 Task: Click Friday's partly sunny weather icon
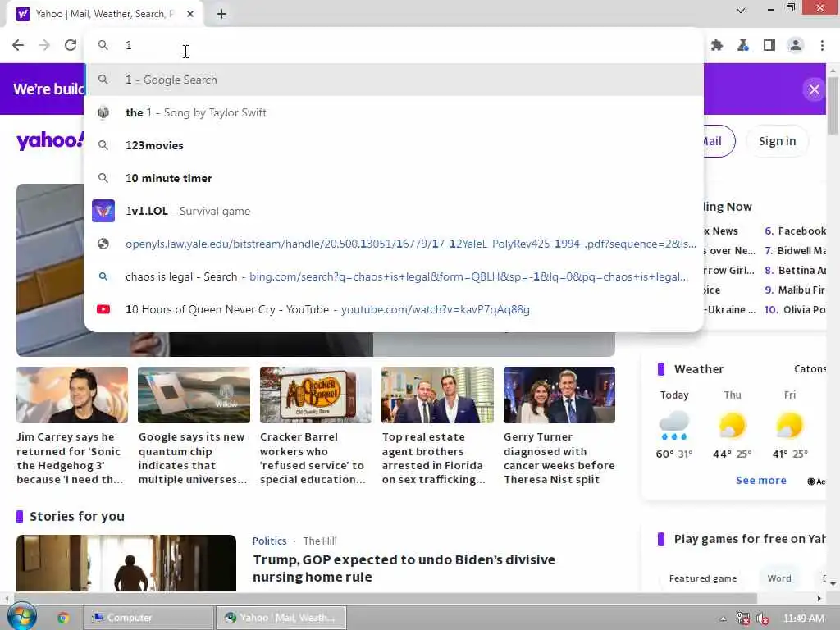790,426
